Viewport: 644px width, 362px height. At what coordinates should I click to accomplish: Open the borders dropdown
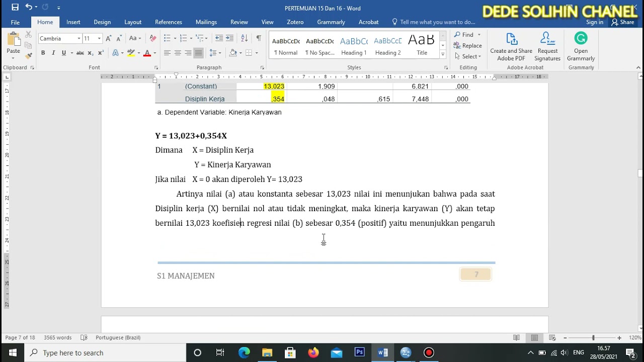256,53
